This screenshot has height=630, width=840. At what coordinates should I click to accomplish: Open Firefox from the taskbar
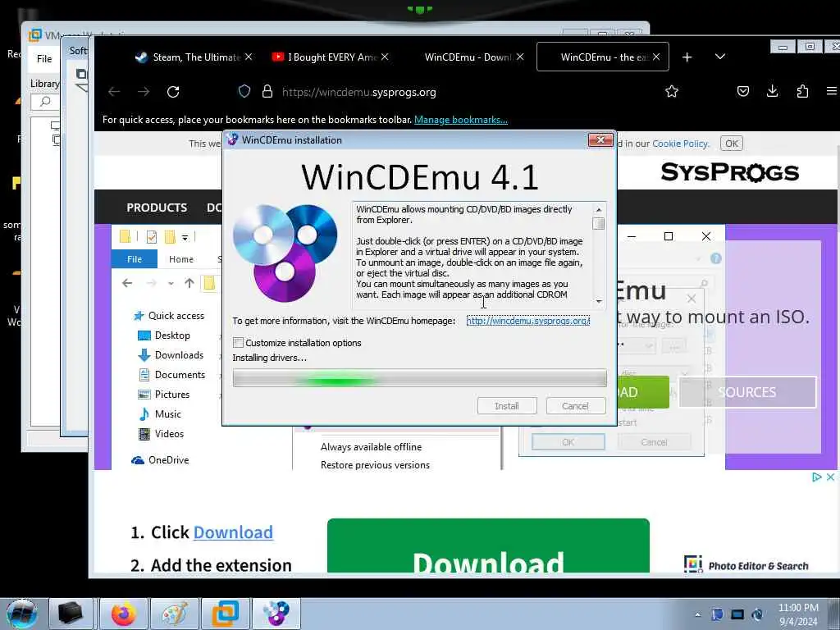coord(124,614)
